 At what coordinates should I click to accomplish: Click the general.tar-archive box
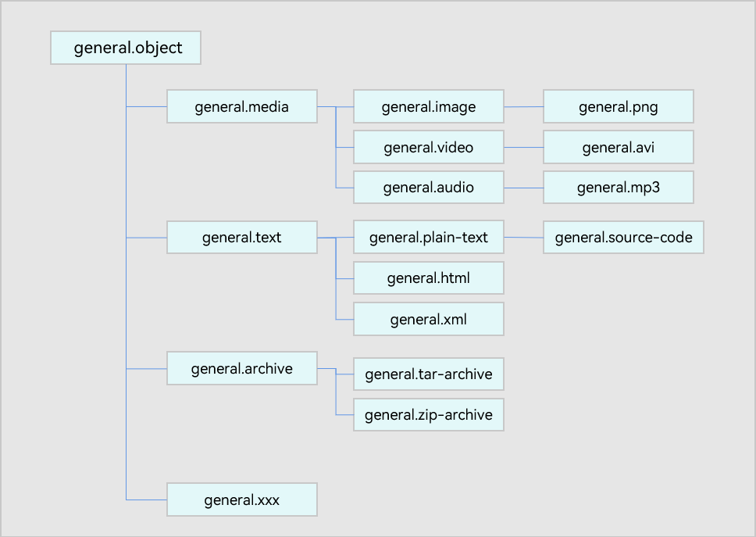428,374
